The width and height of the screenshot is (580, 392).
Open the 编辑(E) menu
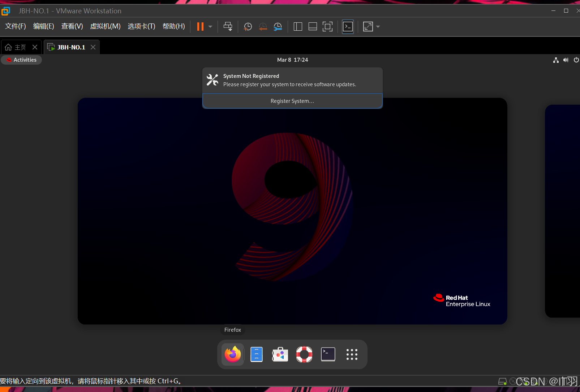[x=44, y=26]
